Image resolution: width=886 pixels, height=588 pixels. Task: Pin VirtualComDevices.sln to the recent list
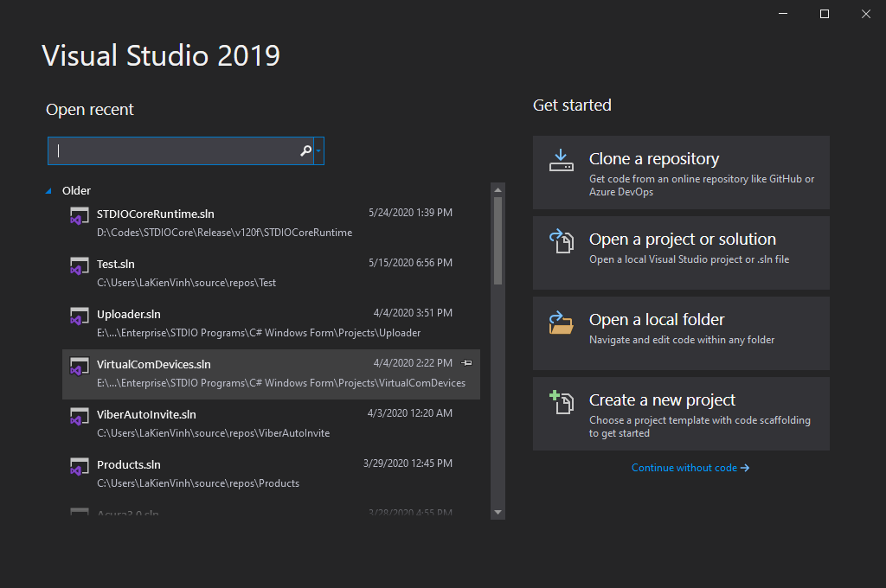coord(466,362)
